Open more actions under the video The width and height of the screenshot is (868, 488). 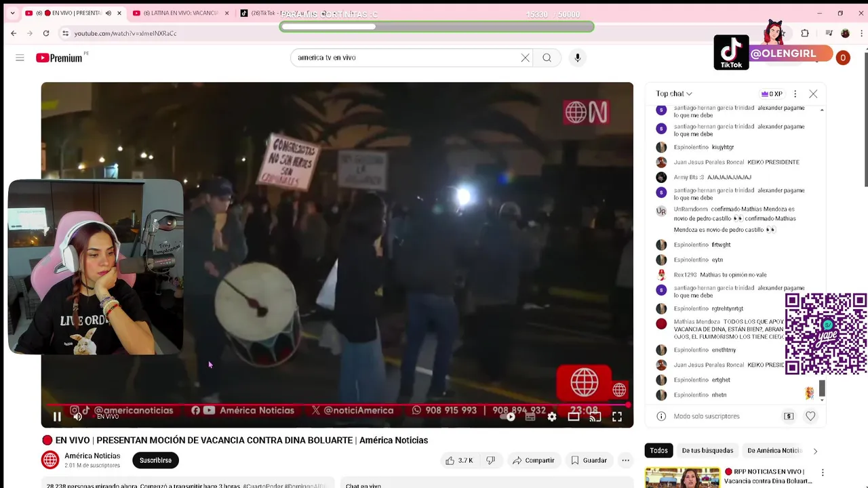[625, 460]
